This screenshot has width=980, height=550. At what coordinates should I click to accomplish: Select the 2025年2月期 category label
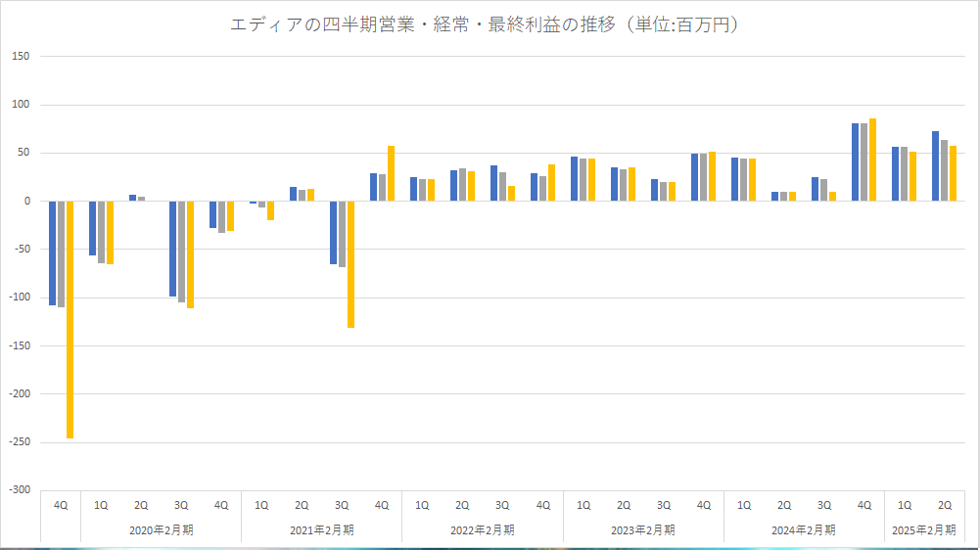[923, 529]
